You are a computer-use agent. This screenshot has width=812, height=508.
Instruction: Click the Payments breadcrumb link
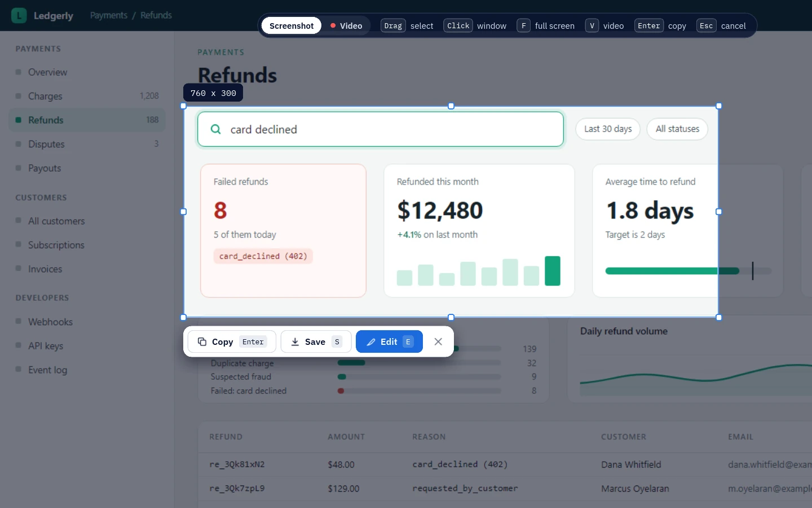109,15
